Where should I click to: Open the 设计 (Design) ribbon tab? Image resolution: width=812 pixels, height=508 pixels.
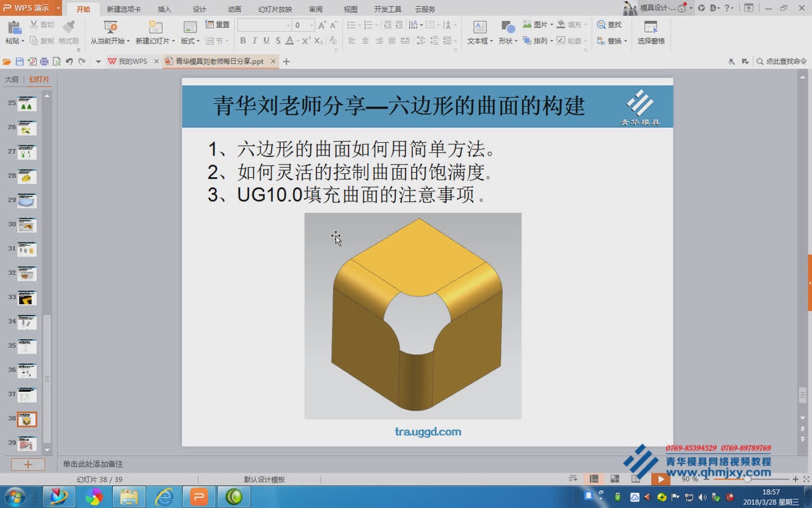pyautogui.click(x=200, y=10)
